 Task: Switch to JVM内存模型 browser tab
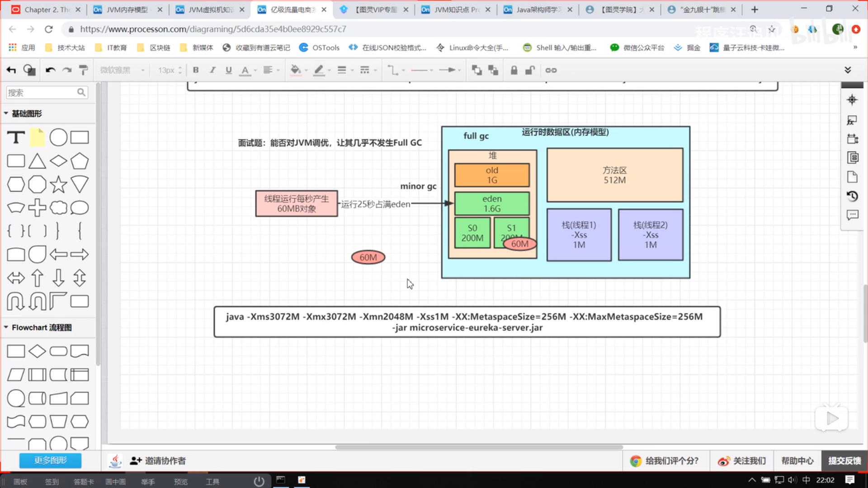[127, 9]
